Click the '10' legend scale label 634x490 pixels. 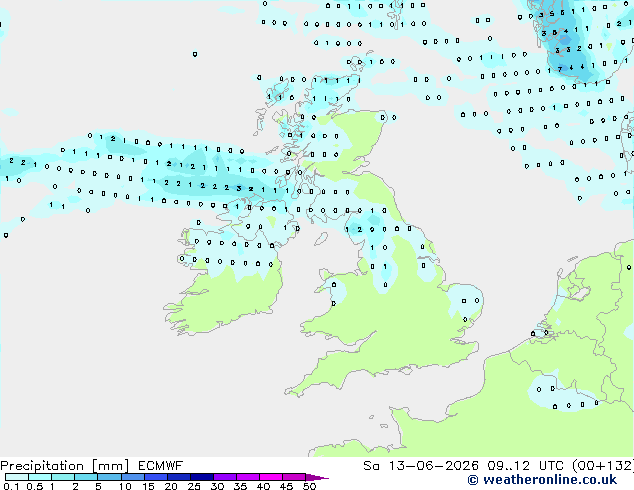tap(125, 486)
